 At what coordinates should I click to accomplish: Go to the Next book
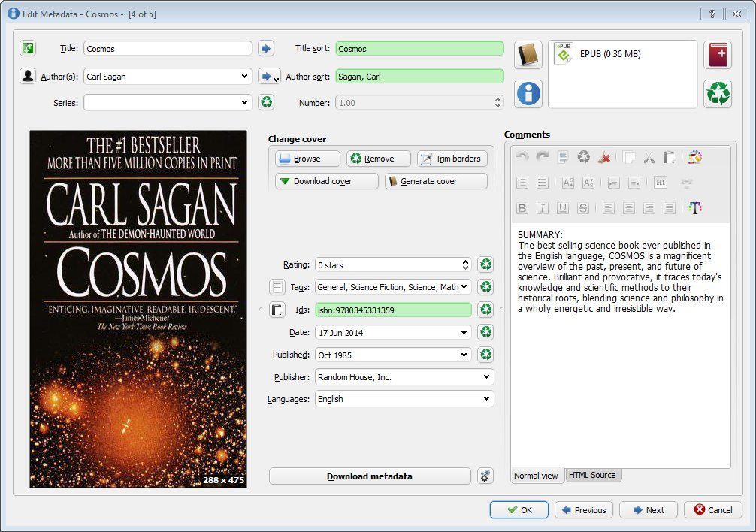click(648, 510)
